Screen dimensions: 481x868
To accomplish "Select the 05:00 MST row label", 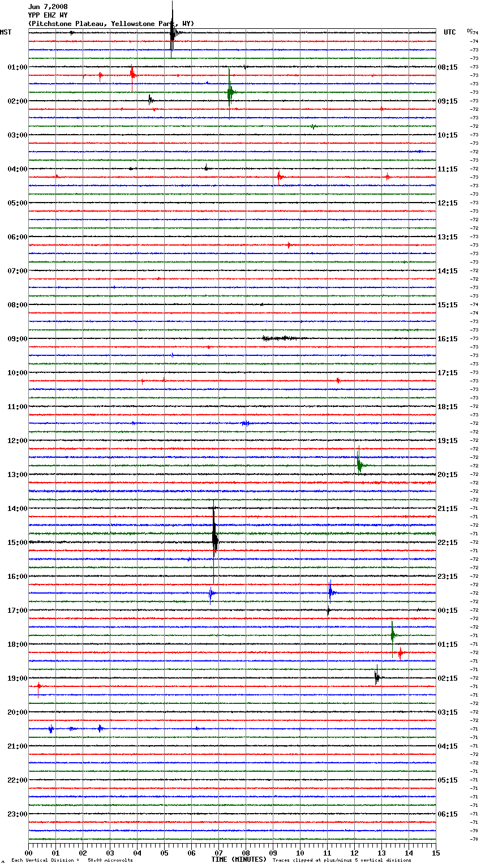I will (18, 203).
